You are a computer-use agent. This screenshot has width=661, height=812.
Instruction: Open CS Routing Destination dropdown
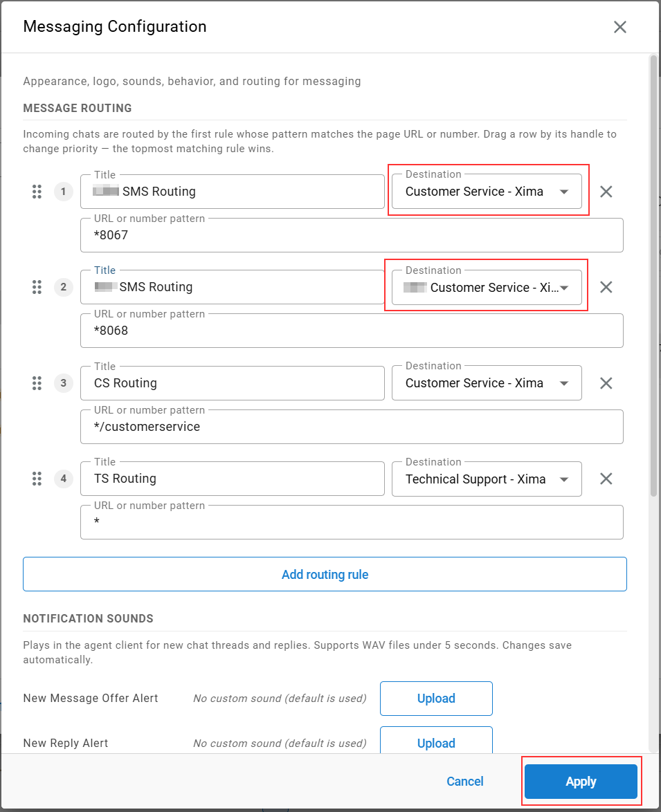487,383
